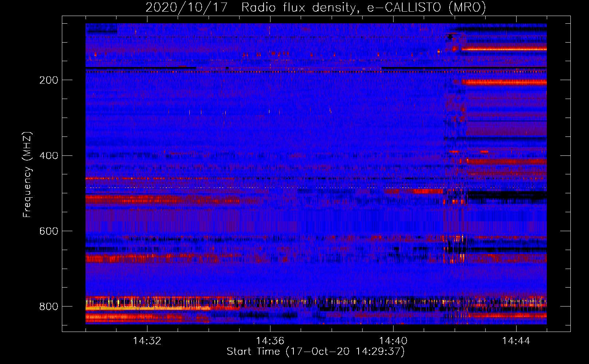Click the plot title '2020/10/17 Radio flux density'
This screenshot has width=589, height=364.
[316, 7]
